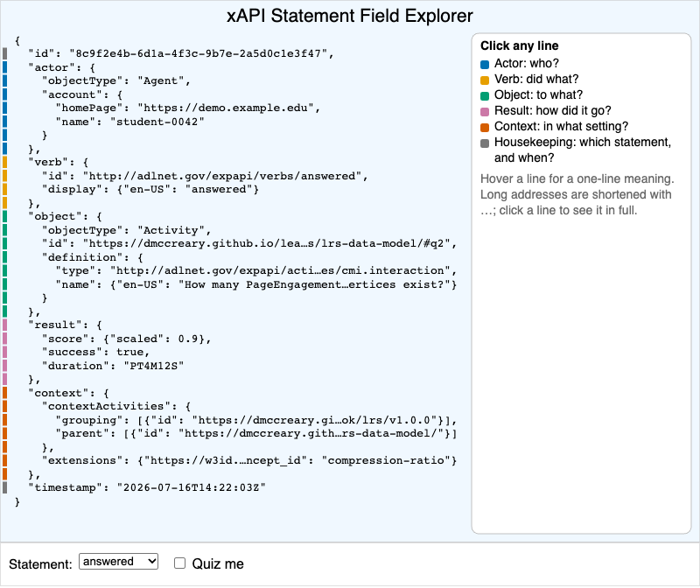Select the "success": true line
The height and width of the screenshot is (588, 700).
coord(95,353)
